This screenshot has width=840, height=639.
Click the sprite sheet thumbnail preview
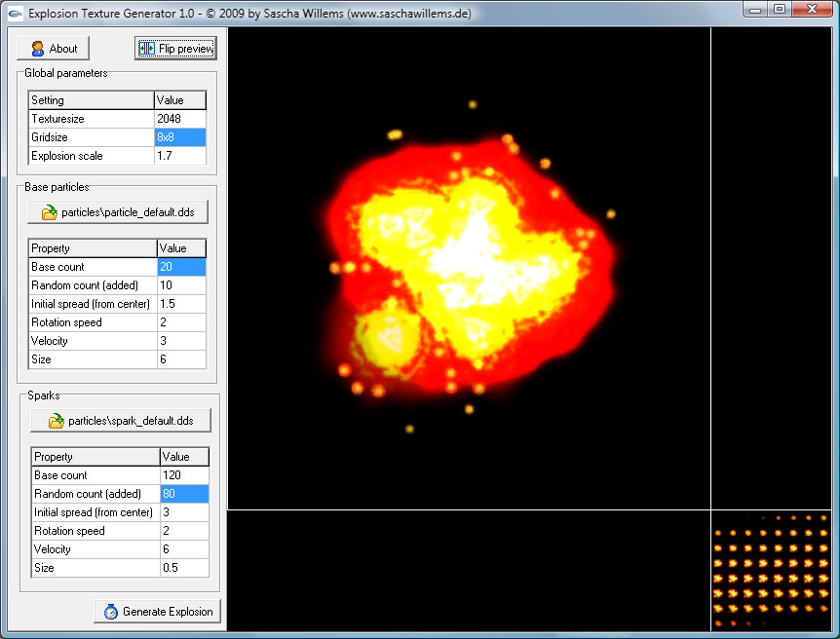tap(771, 570)
